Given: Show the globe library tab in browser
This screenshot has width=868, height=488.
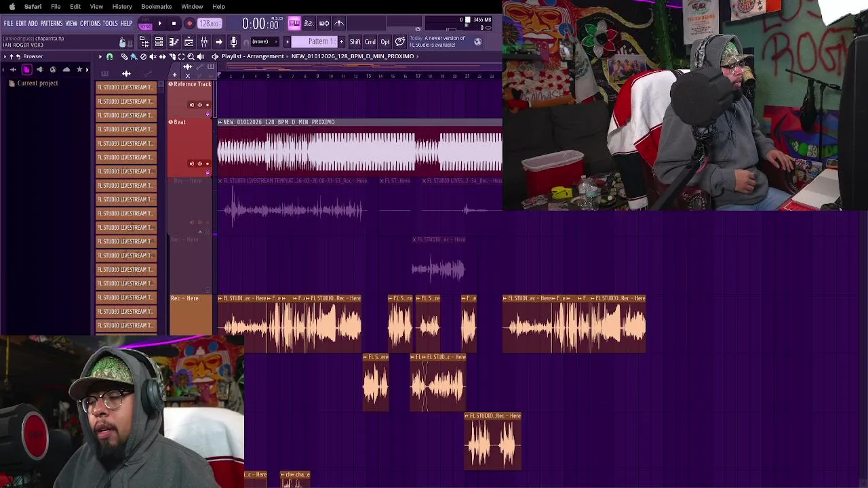Looking at the screenshot, I should (53, 70).
